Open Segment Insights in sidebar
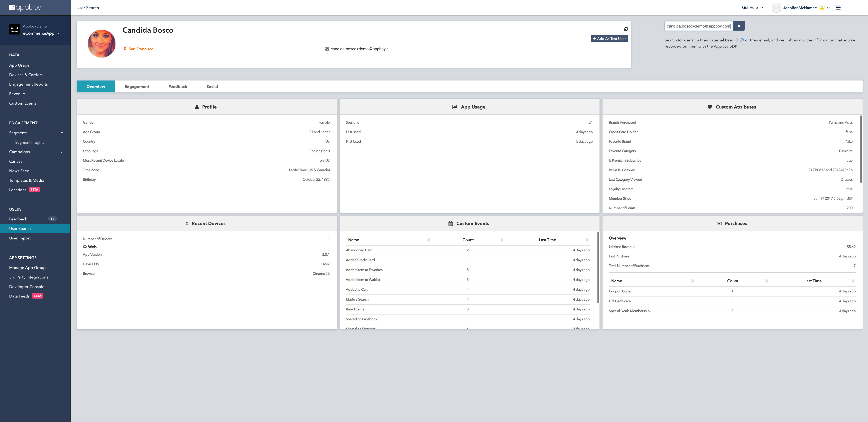 [x=30, y=143]
